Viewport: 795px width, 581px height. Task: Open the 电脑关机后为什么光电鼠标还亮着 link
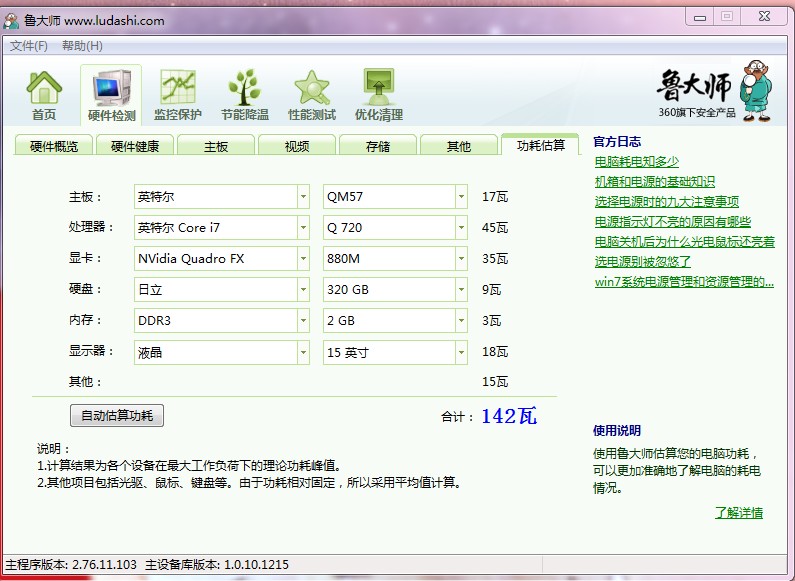(684, 242)
